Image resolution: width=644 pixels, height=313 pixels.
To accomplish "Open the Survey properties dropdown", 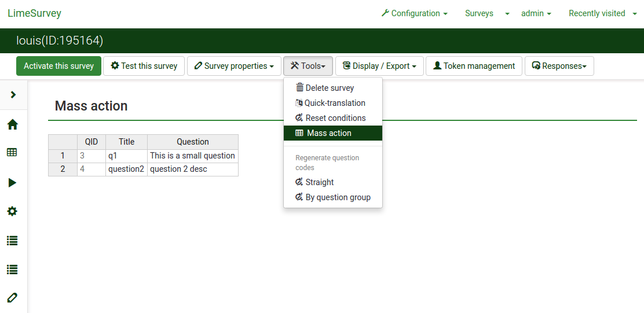I will (234, 66).
